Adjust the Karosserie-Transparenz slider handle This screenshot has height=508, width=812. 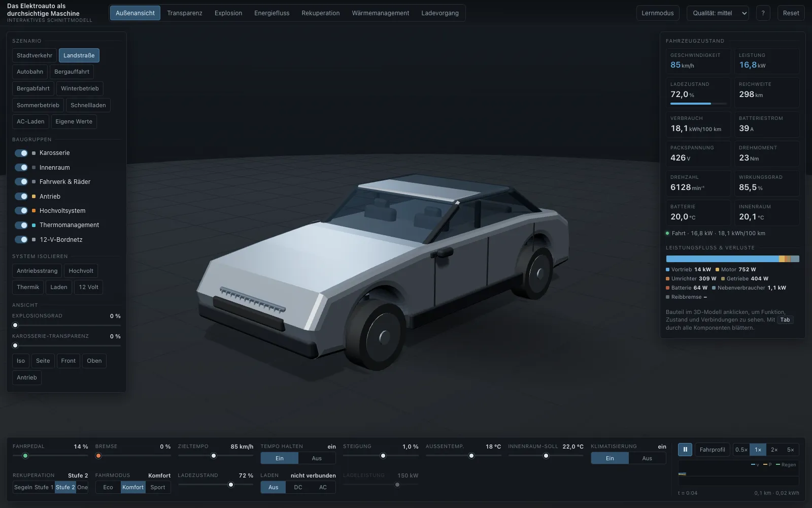tap(15, 345)
